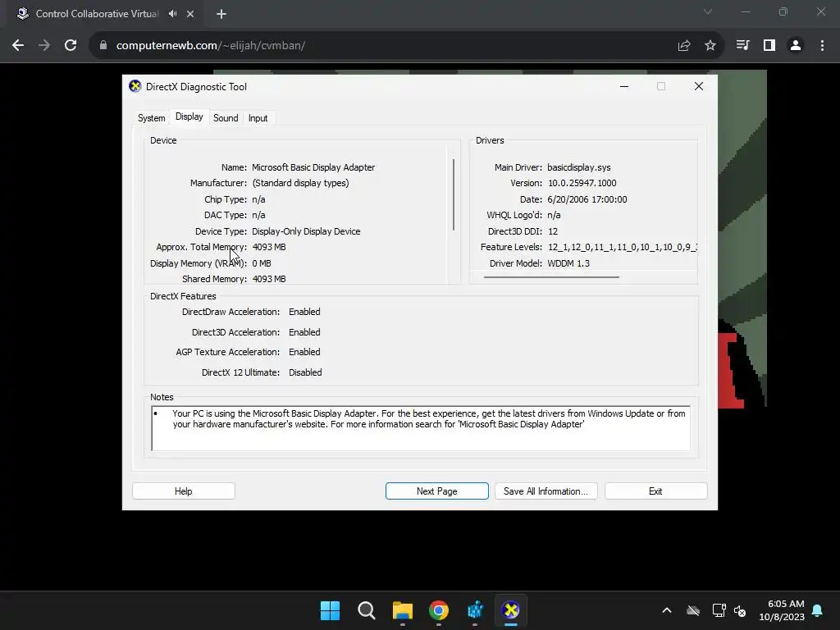Click the cloud sync tray icon

693,610
